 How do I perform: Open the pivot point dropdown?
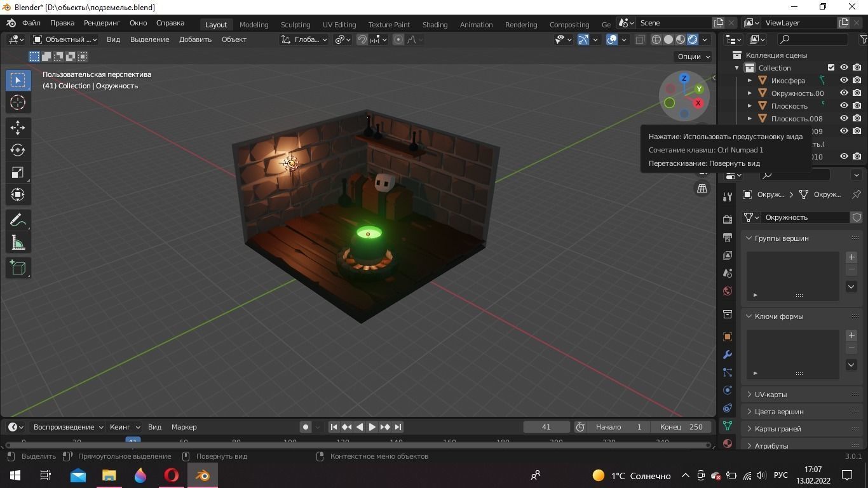pos(343,39)
